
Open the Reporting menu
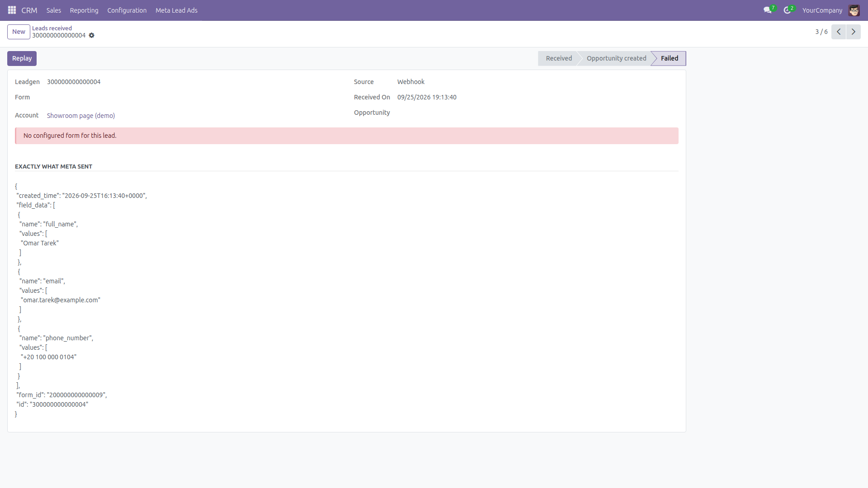click(x=84, y=10)
